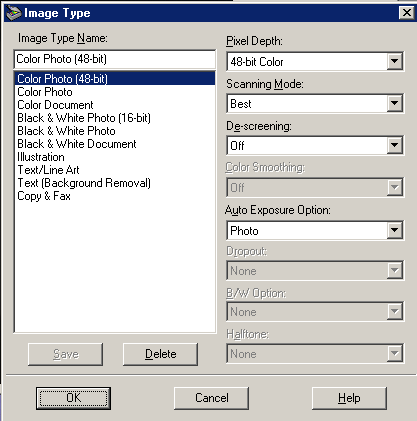Close the Image Type dialog
Screen dimensions: 417x421
407,13
